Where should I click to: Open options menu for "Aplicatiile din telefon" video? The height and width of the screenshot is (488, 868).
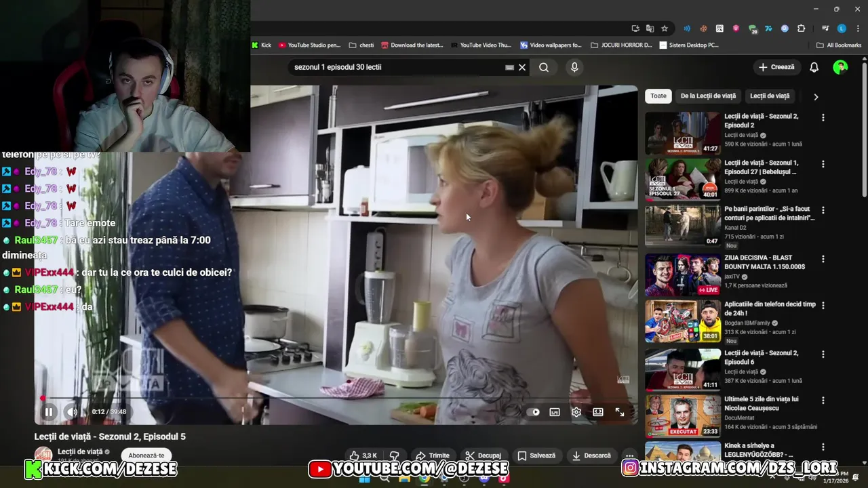click(x=823, y=306)
